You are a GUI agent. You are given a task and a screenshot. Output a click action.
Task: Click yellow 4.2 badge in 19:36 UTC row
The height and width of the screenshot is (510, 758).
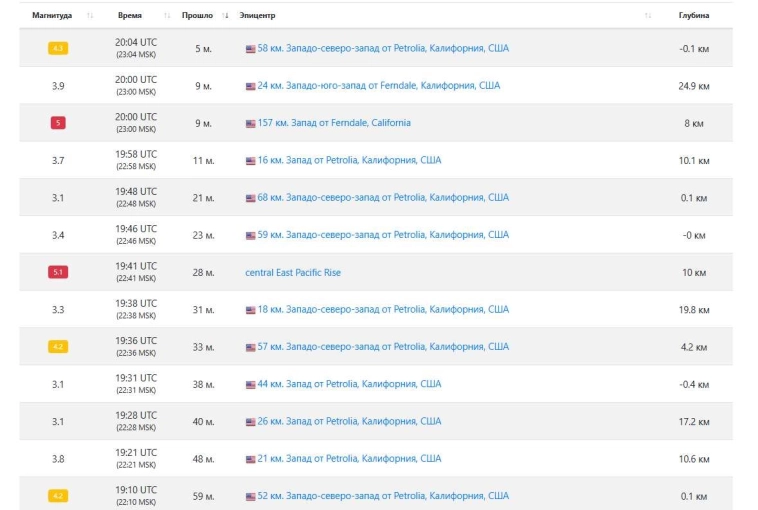(58, 347)
